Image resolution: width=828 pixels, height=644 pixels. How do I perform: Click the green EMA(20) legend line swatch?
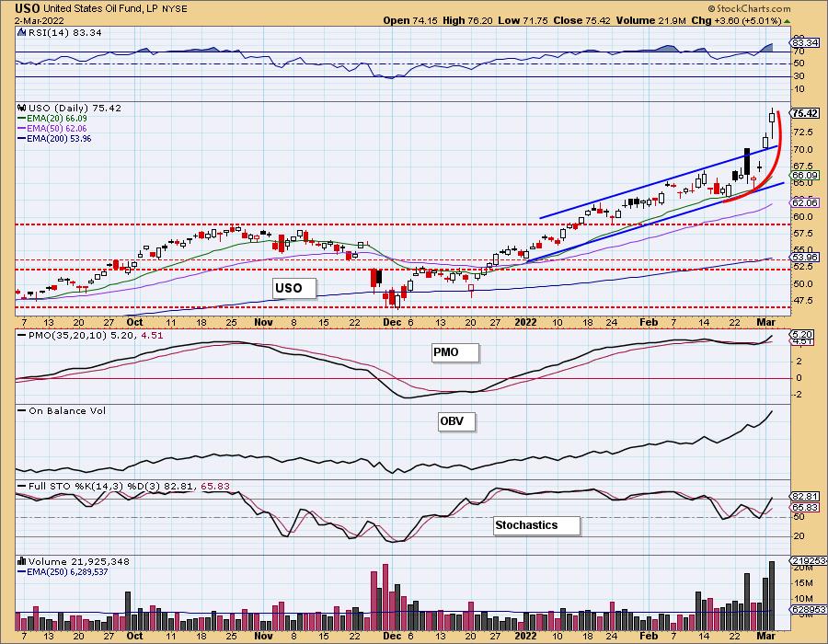click(22, 119)
